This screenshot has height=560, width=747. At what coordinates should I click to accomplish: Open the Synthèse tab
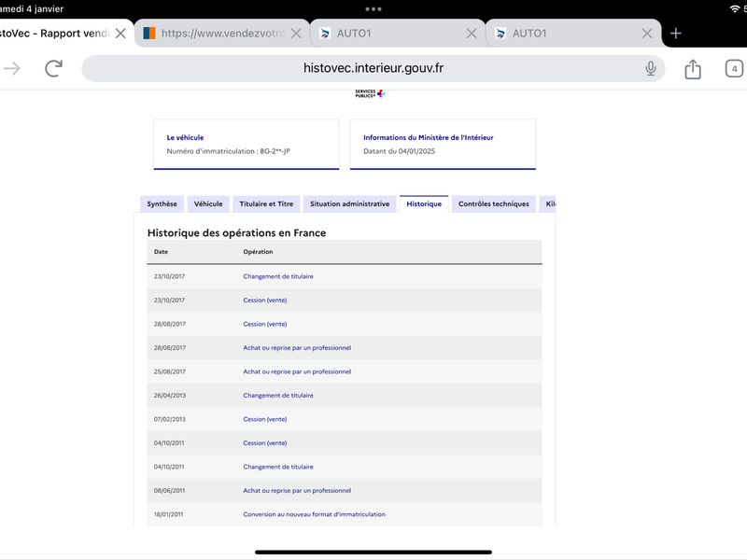point(162,203)
